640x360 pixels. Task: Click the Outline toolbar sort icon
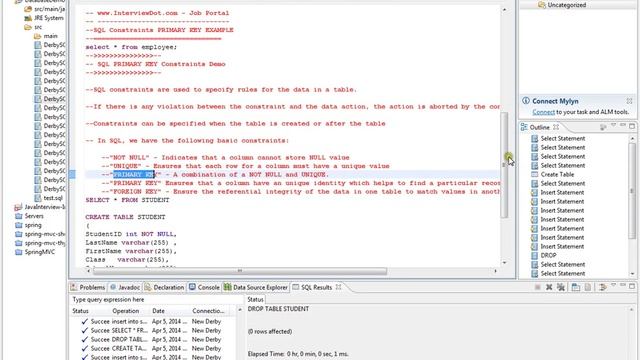tap(603, 127)
